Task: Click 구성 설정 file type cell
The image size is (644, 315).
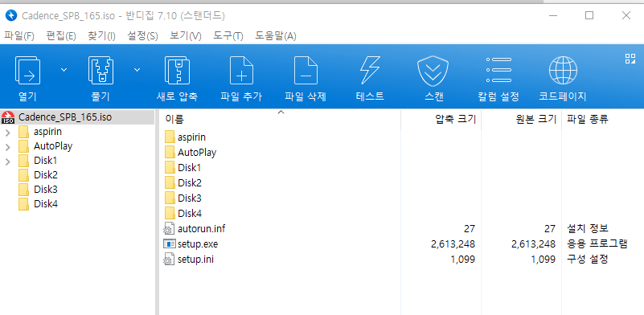Action: coord(588,260)
